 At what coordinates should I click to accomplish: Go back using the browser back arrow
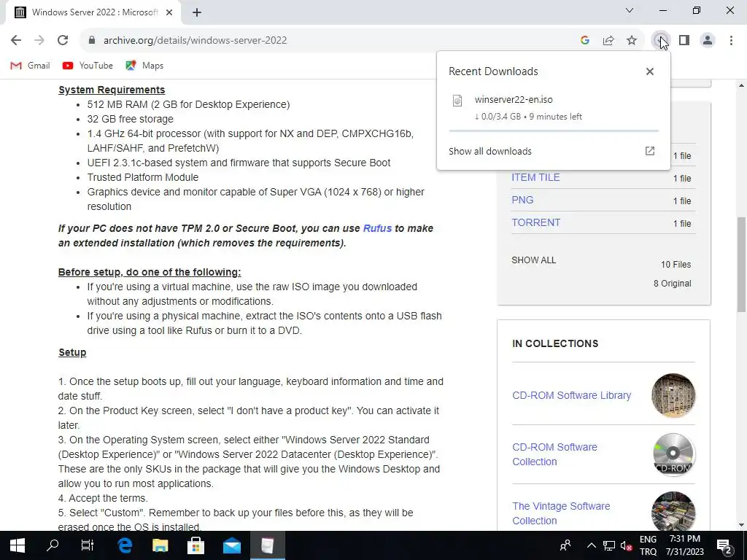click(16, 41)
